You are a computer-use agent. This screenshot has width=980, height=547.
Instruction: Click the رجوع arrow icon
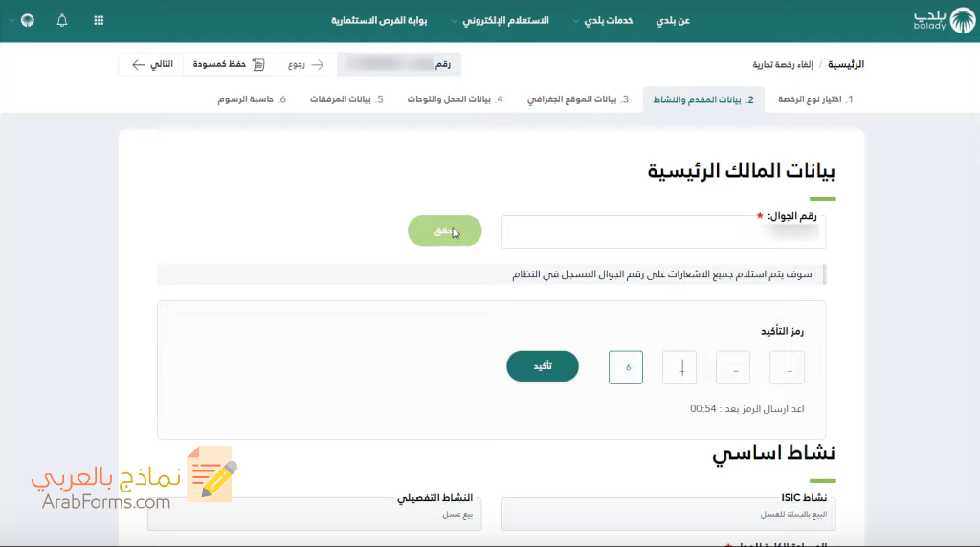click(x=318, y=64)
